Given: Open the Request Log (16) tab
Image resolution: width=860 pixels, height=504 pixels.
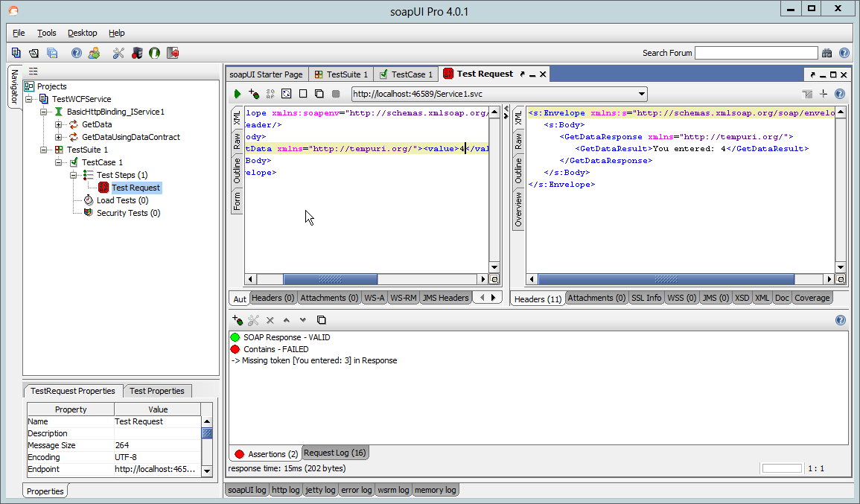Looking at the screenshot, I should point(334,453).
